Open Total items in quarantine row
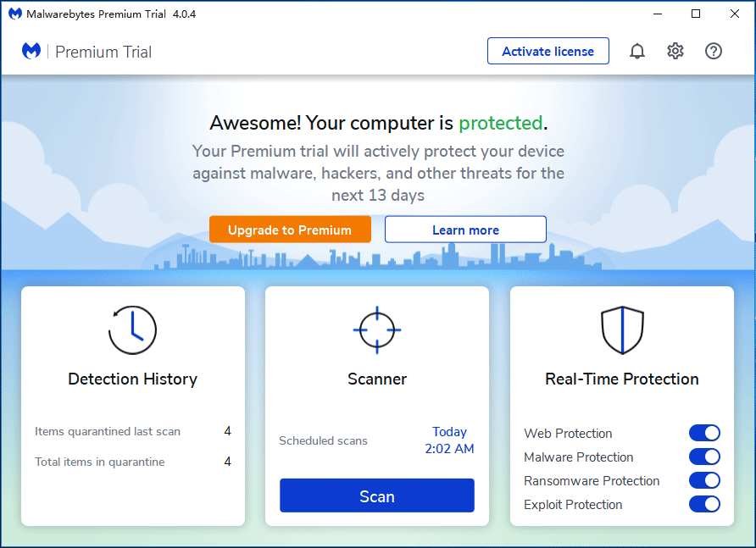Image resolution: width=756 pixels, height=548 pixels. point(133,462)
